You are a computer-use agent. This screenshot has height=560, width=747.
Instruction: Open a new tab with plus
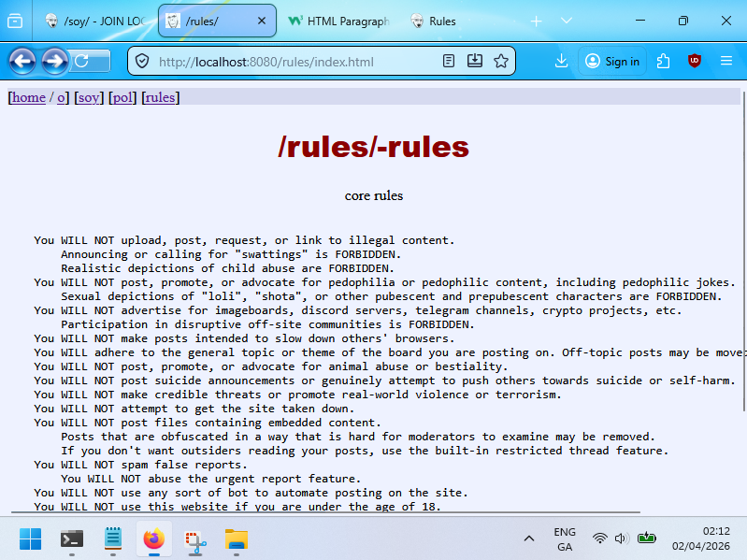click(537, 21)
